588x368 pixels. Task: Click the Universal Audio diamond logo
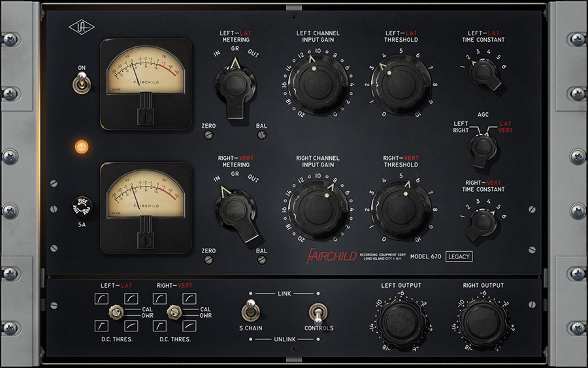coord(82,27)
